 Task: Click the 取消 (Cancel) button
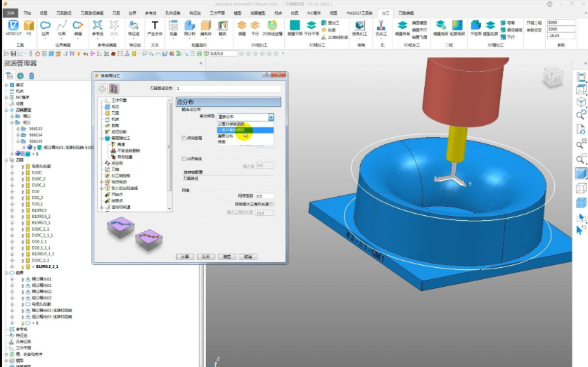248,257
